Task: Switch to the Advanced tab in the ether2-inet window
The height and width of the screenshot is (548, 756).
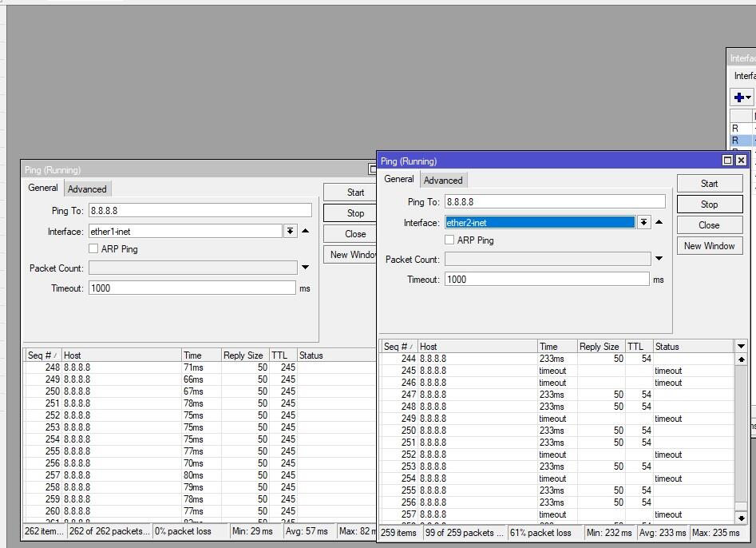Action: click(443, 181)
